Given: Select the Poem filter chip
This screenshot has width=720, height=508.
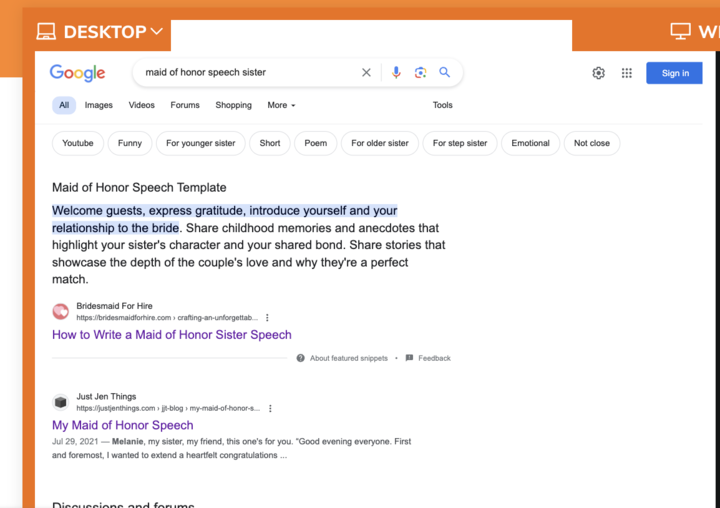Looking at the screenshot, I should pyautogui.click(x=315, y=143).
